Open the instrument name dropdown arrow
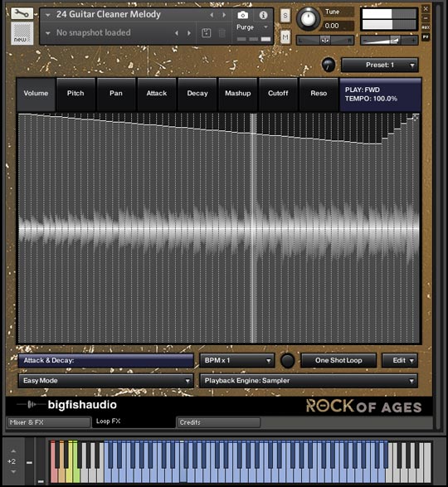448x487 pixels. [48, 15]
